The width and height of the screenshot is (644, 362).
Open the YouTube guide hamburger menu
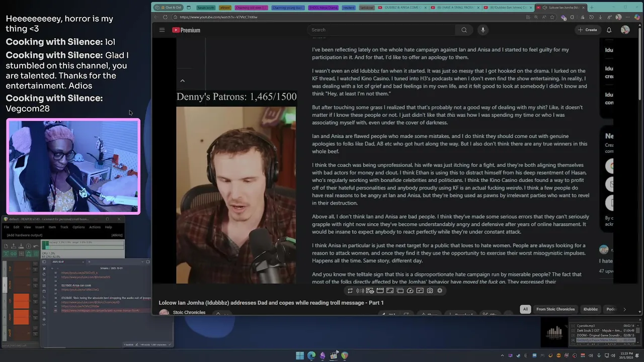tap(162, 30)
